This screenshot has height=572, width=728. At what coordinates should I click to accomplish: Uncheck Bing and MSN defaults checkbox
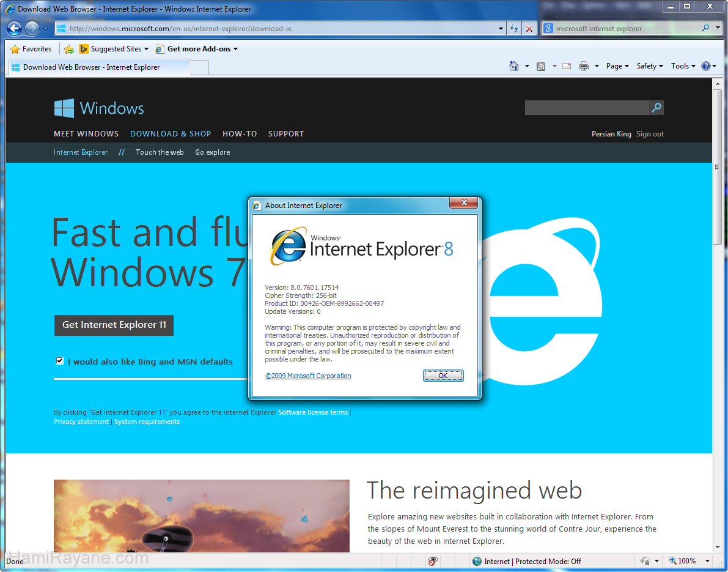pyautogui.click(x=59, y=360)
